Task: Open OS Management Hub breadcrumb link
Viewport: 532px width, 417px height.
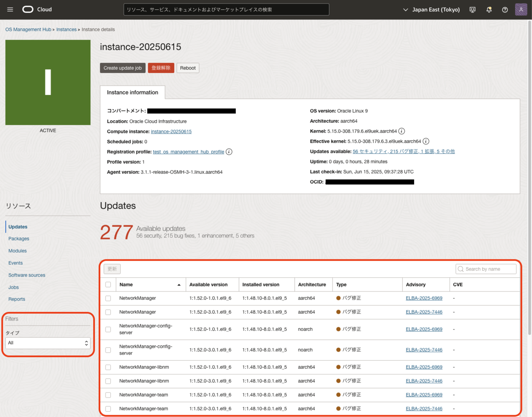Action: point(28,29)
